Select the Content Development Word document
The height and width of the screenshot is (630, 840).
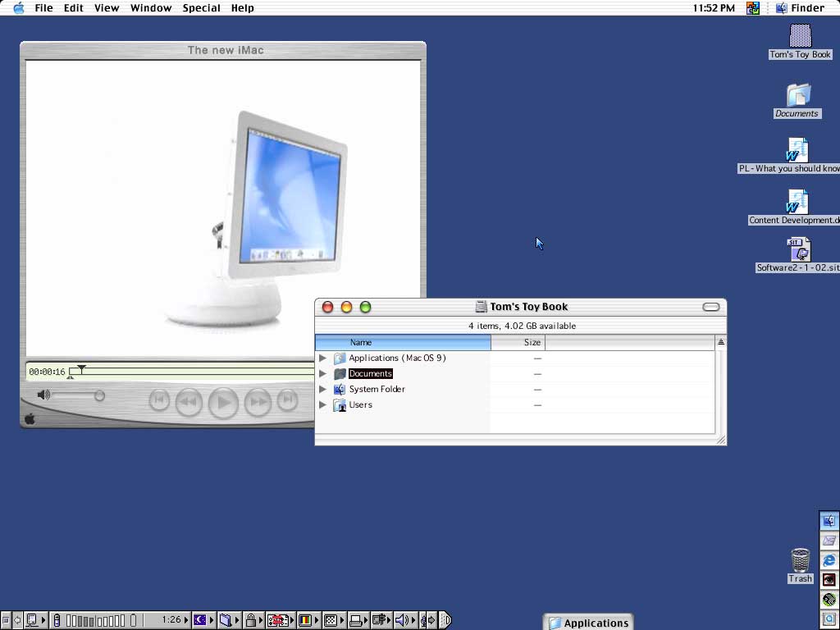[x=797, y=202]
